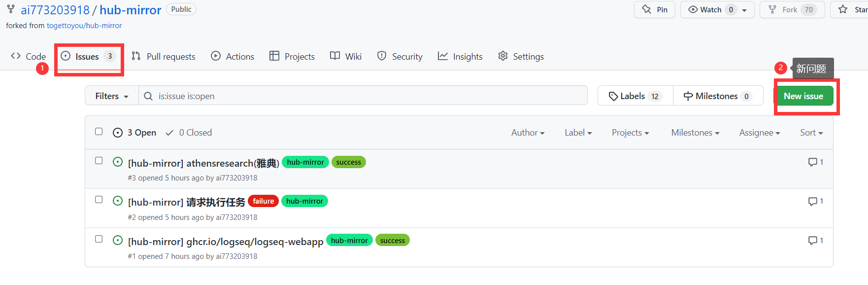Click the Fork count 70
The height and width of the screenshot is (285, 868).
809,10
